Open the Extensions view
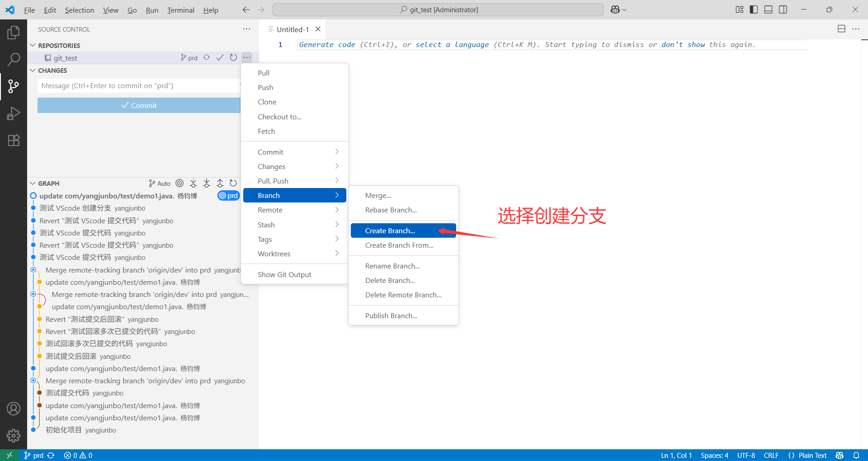The height and width of the screenshot is (461, 868). tap(14, 140)
